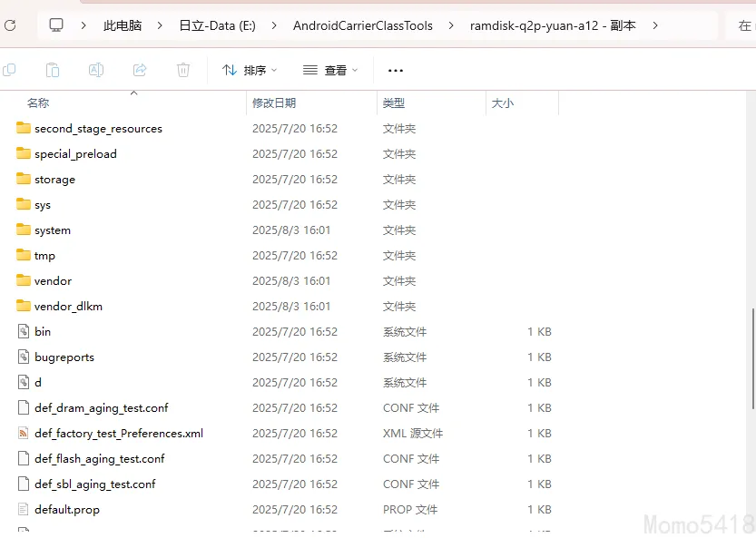Open the three-dots more options menu
This screenshot has height=538, width=756.
coord(396,70)
